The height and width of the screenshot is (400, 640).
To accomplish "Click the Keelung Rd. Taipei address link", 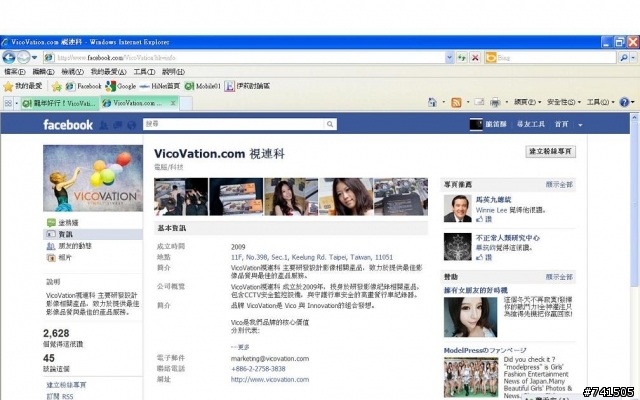I will (312, 257).
